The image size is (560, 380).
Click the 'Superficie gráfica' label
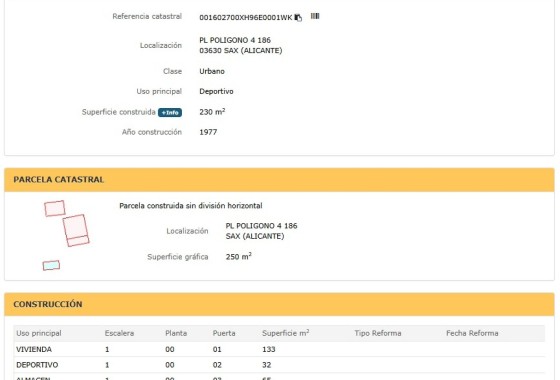[178, 257]
